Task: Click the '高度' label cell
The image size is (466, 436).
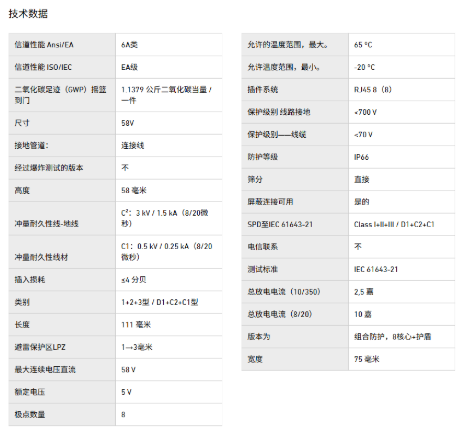Action: 62,190
